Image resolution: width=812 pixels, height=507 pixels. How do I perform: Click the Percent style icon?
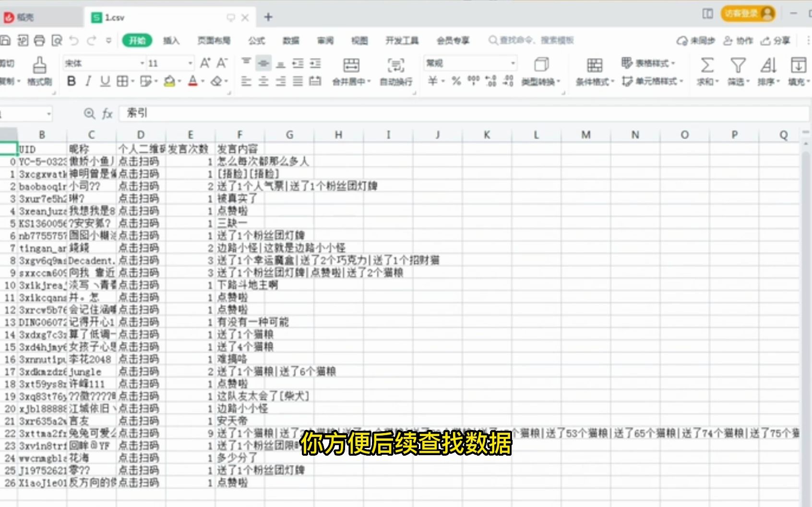[456, 81]
